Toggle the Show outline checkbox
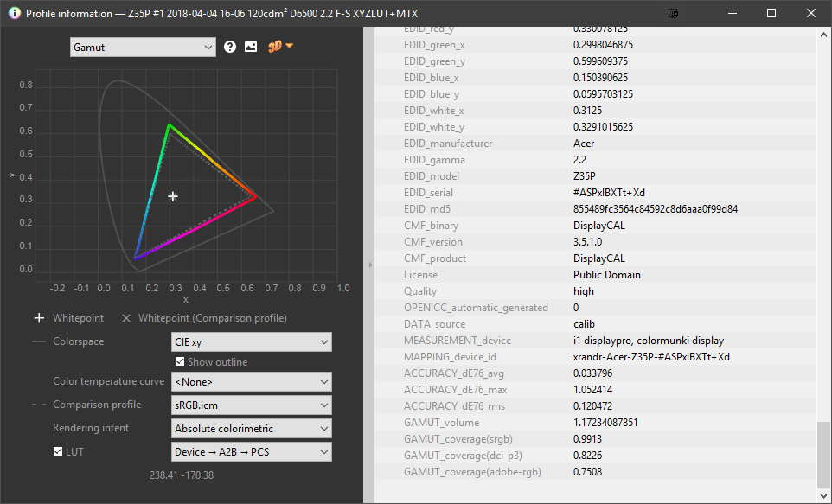Screen dimensions: 832x504 point(180,362)
